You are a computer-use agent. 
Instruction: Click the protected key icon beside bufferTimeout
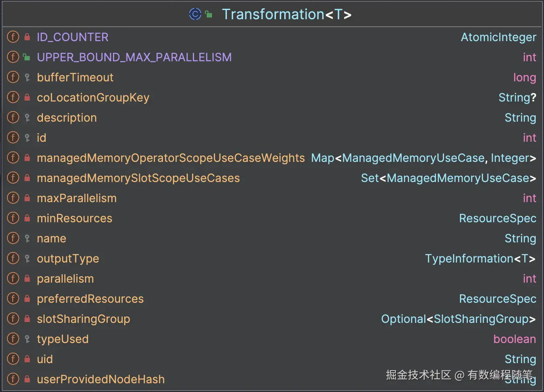click(27, 77)
